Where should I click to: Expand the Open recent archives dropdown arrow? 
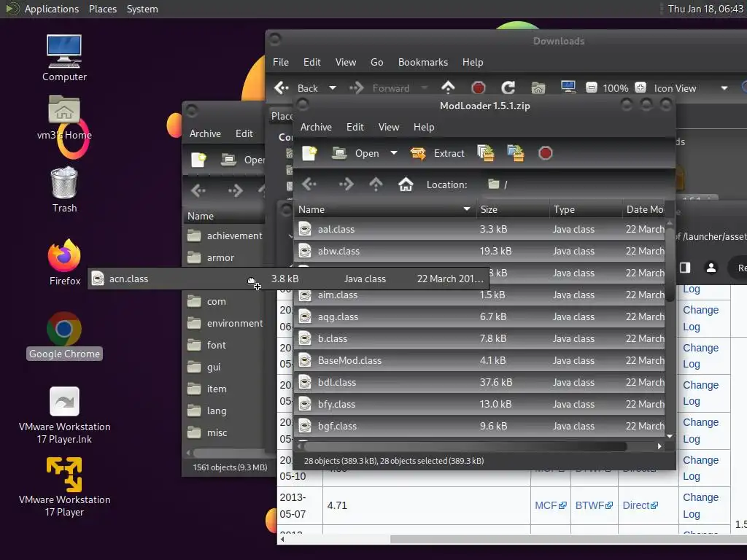393,153
